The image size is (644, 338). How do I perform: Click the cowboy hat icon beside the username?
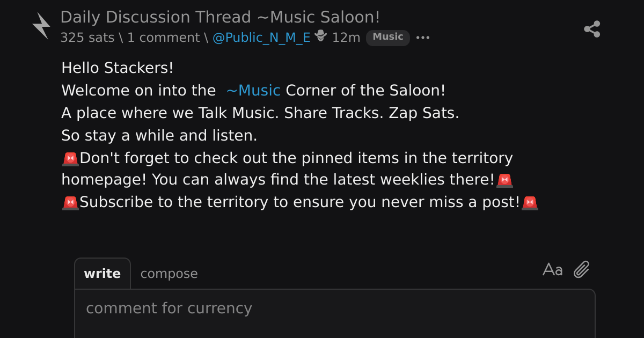[320, 36]
